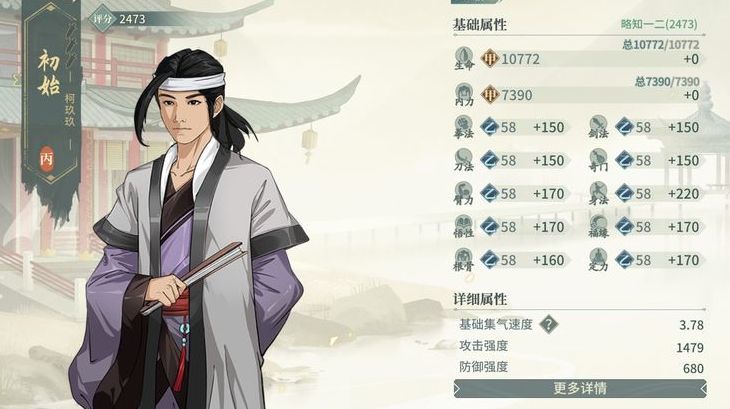The image size is (730, 409).
Task: Select the 定力 willpower icon
Action: 598,260
